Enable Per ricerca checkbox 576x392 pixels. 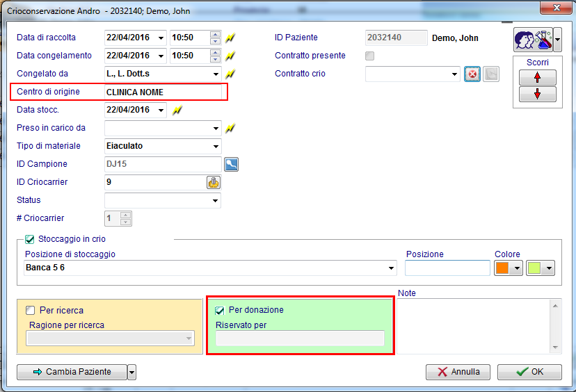coord(30,311)
